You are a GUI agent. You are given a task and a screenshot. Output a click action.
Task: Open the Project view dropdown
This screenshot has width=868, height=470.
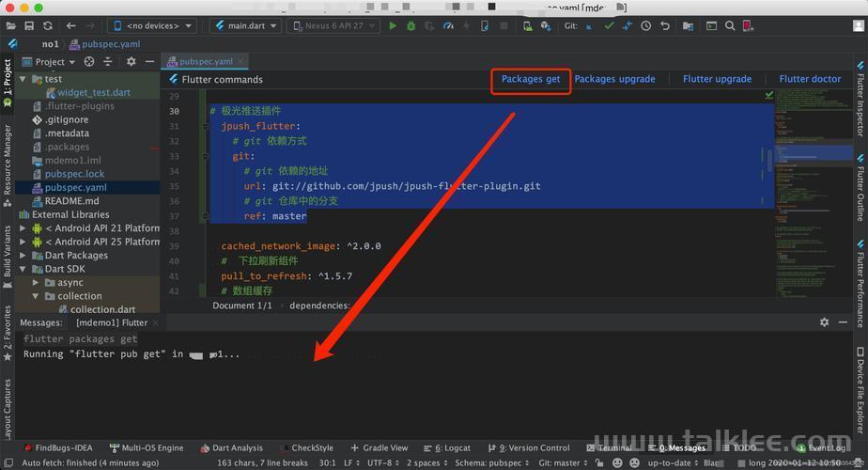tap(49, 61)
